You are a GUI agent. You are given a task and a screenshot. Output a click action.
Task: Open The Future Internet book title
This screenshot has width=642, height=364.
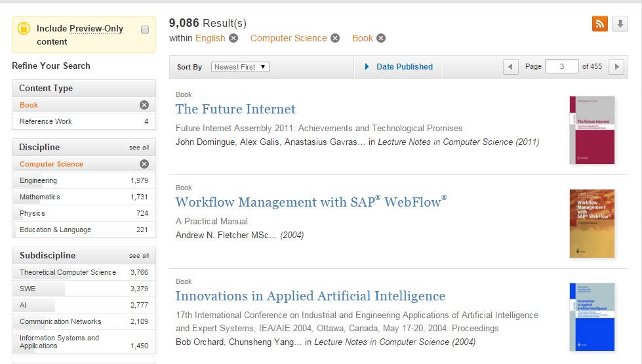[235, 109]
